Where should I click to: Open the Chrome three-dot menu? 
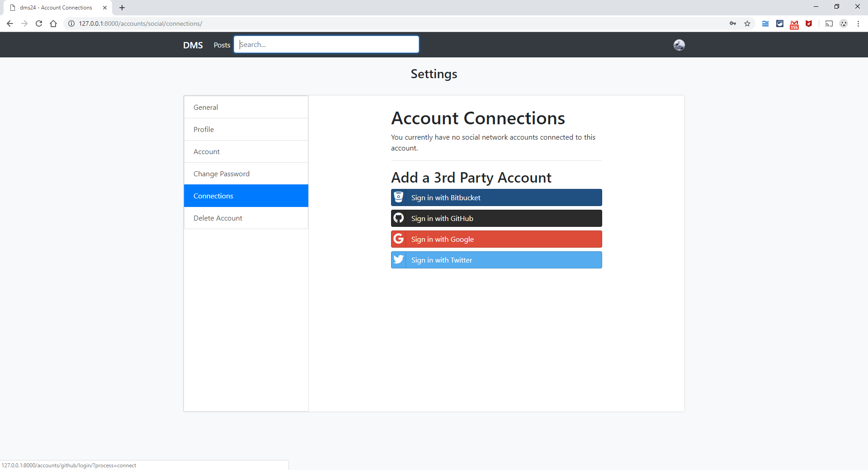coord(858,23)
